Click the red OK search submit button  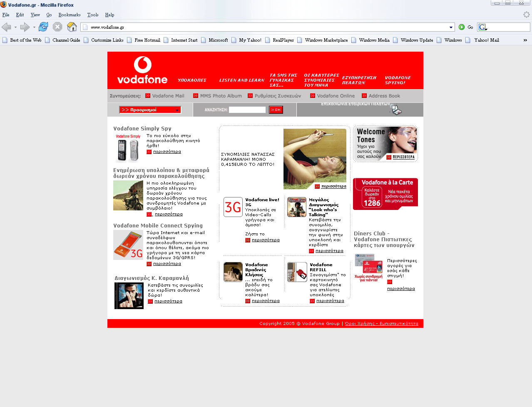[x=276, y=110]
